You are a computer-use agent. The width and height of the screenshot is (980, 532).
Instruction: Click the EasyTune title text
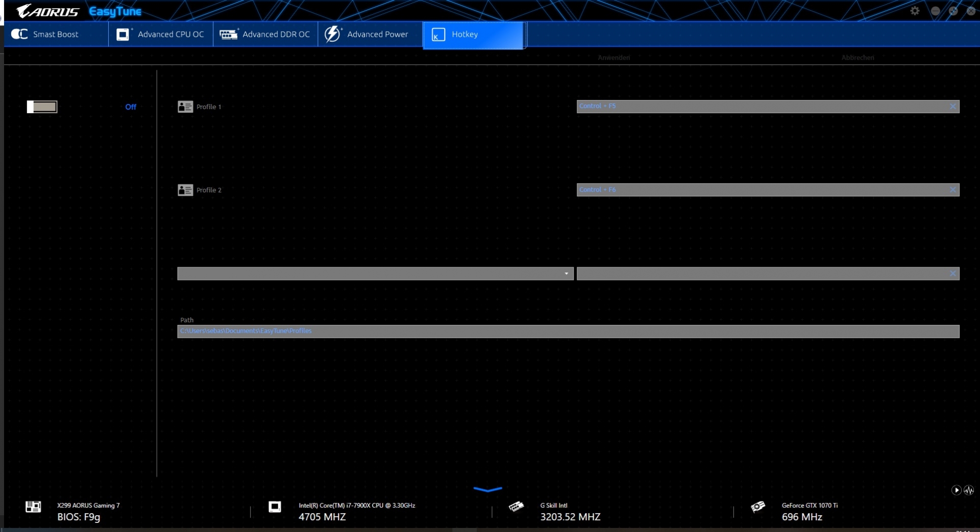coord(115,11)
